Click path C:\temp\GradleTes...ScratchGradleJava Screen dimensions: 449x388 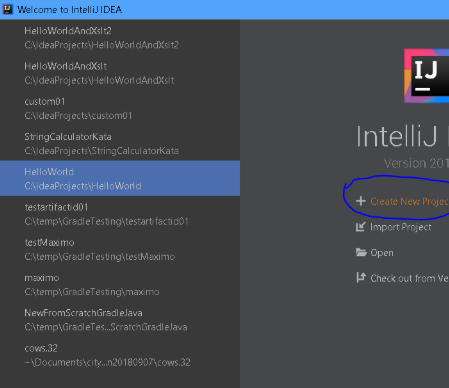pyautogui.click(x=106, y=327)
